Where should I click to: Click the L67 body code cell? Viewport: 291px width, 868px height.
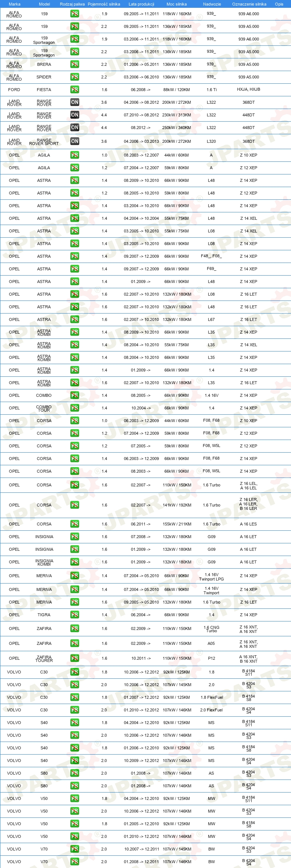pos(211,319)
